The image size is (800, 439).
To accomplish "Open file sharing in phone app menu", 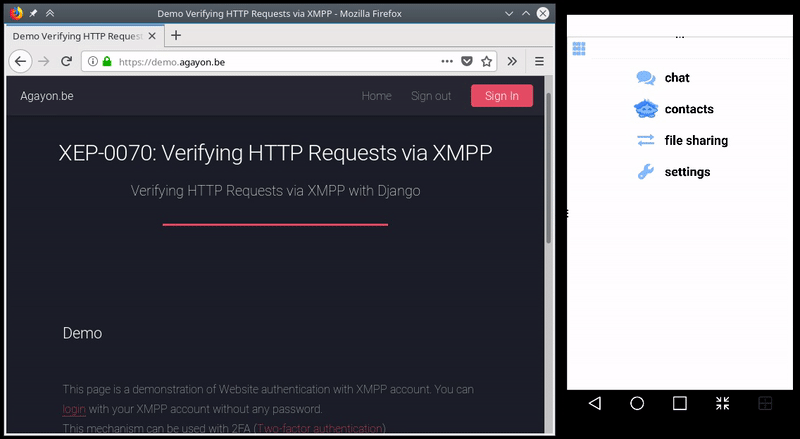I will (696, 140).
